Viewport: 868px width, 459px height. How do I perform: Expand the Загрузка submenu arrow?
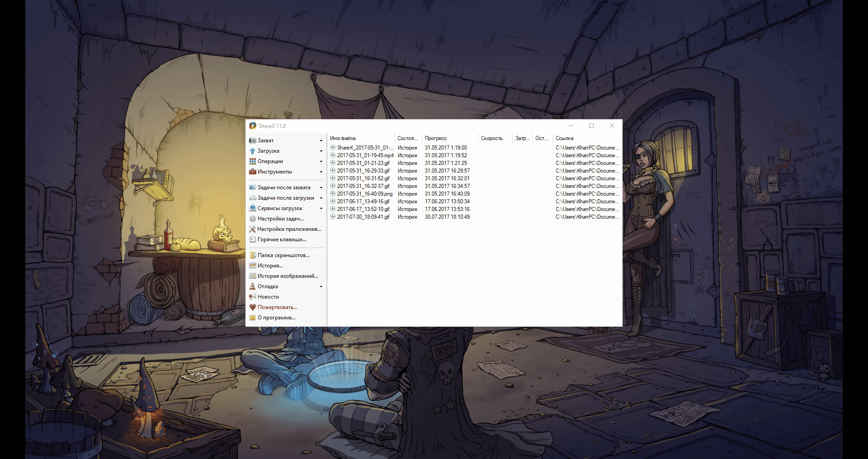(321, 151)
